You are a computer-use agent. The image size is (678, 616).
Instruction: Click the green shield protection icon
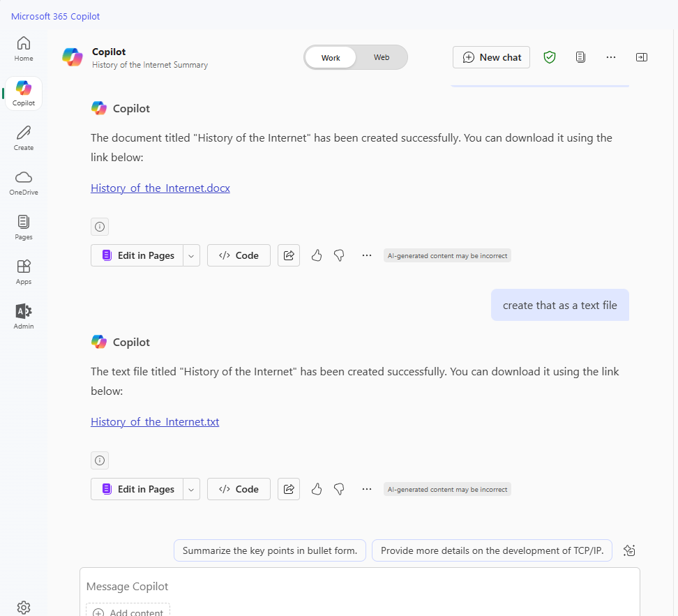[550, 57]
